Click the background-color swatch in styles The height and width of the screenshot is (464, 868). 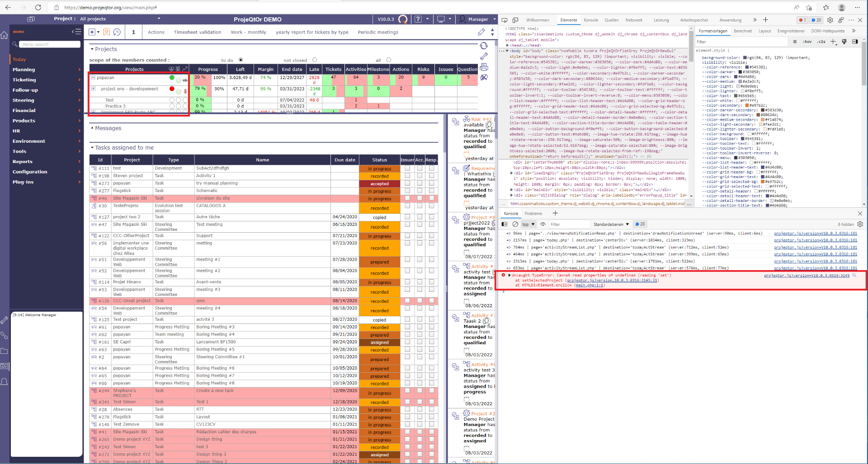click(x=745, y=58)
